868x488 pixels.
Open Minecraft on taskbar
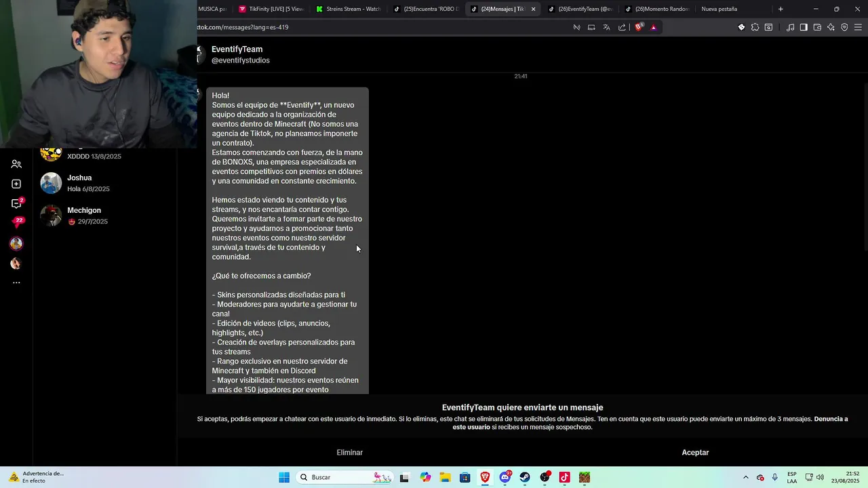tap(585, 477)
